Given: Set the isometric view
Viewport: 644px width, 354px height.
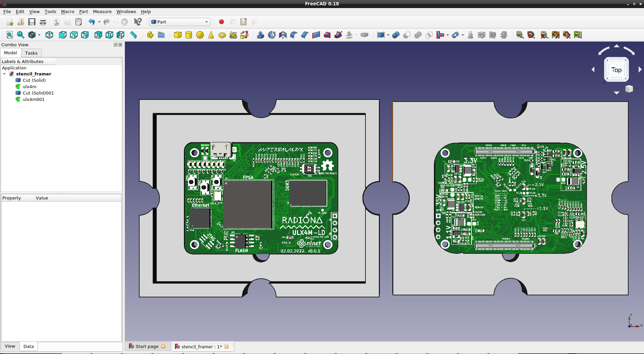Looking at the screenshot, I should (x=49, y=35).
